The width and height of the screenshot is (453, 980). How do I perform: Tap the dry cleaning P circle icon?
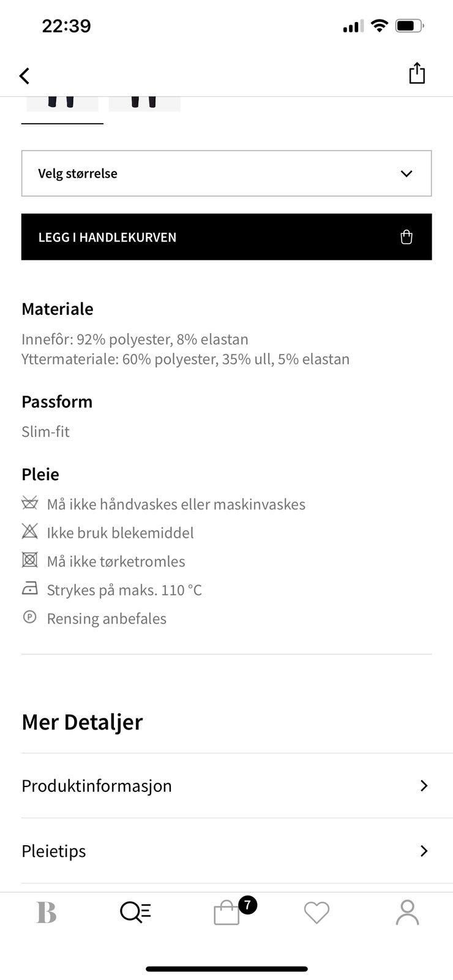point(29,617)
